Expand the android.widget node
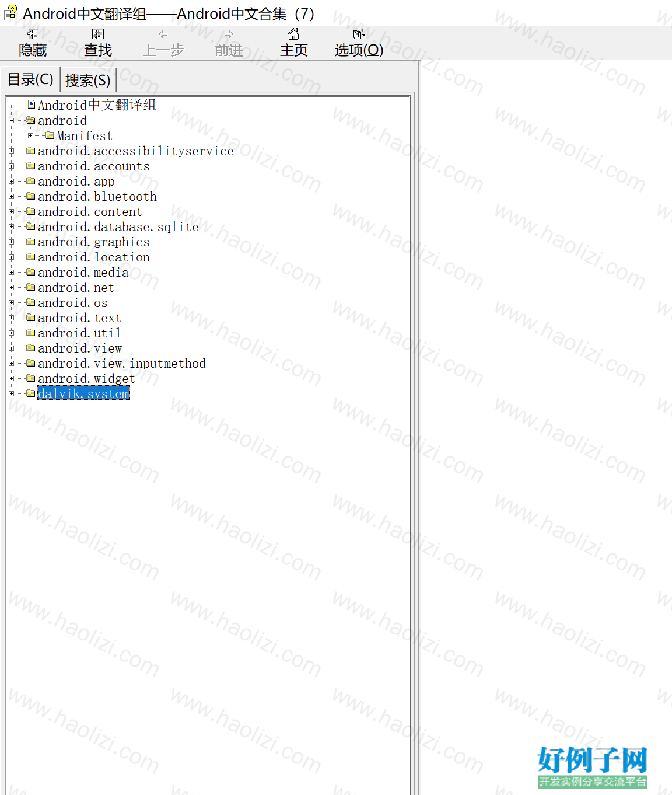This screenshot has width=672, height=795. click(x=11, y=379)
